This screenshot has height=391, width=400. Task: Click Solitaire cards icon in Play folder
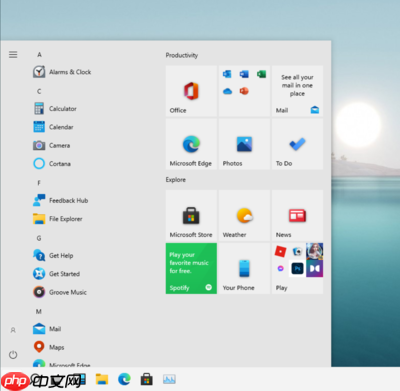point(297,251)
